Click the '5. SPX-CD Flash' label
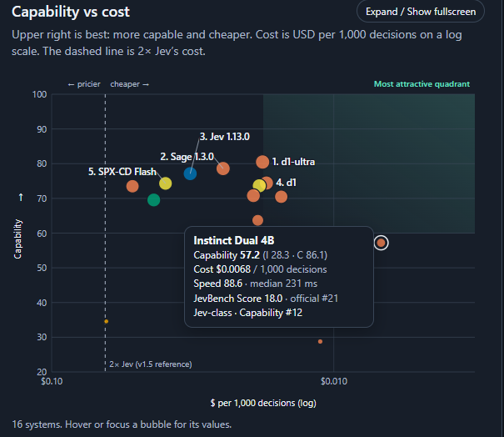Screen dimensions: 504x437 122,172
